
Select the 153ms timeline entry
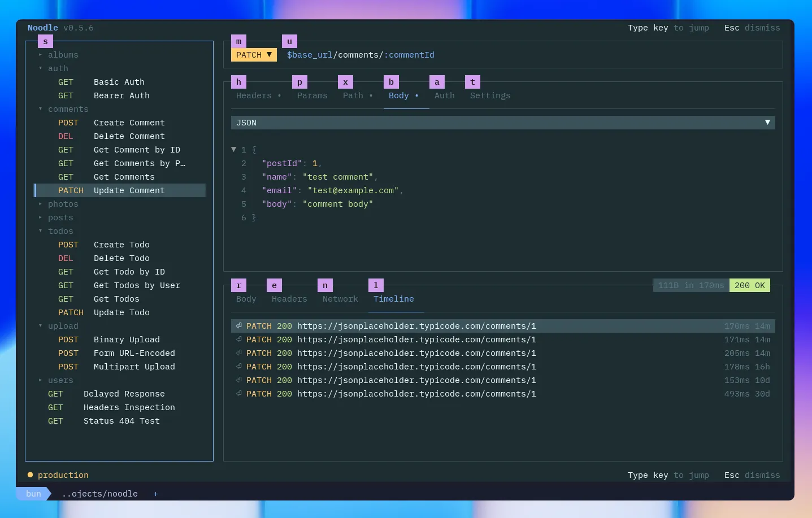point(503,380)
